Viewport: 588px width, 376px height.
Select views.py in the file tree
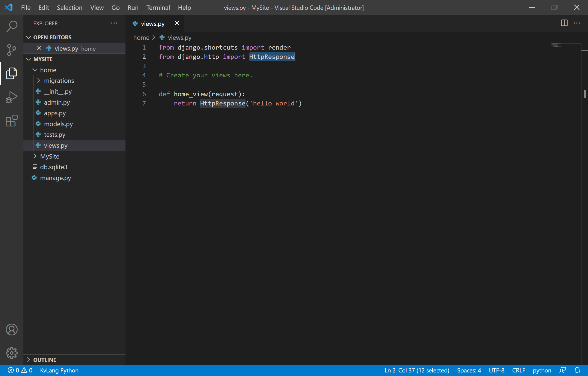[x=75, y=145]
